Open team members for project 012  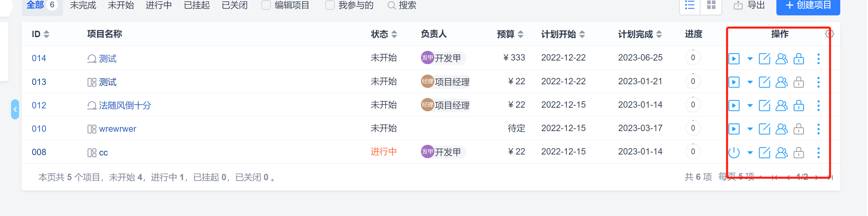coord(781,105)
